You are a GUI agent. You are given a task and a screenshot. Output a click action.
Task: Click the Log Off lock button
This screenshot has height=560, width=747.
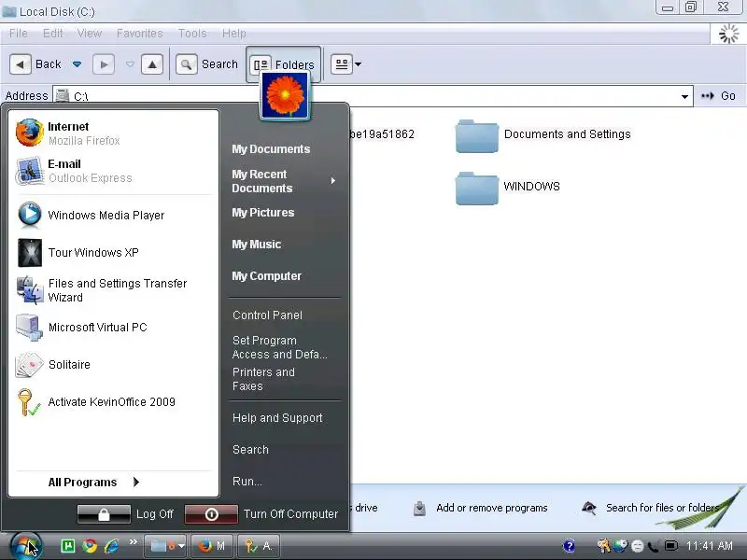pyautogui.click(x=104, y=514)
